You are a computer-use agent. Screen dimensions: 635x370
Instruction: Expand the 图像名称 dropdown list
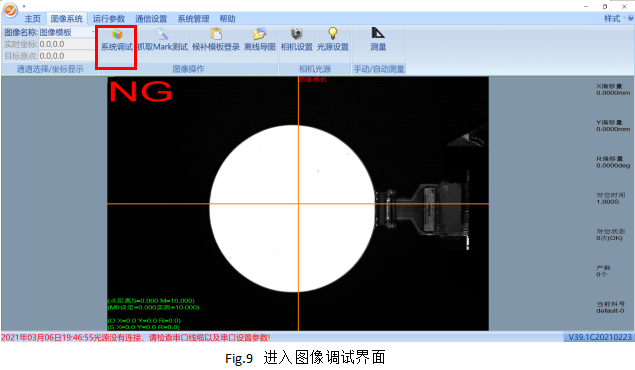[x=93, y=32]
